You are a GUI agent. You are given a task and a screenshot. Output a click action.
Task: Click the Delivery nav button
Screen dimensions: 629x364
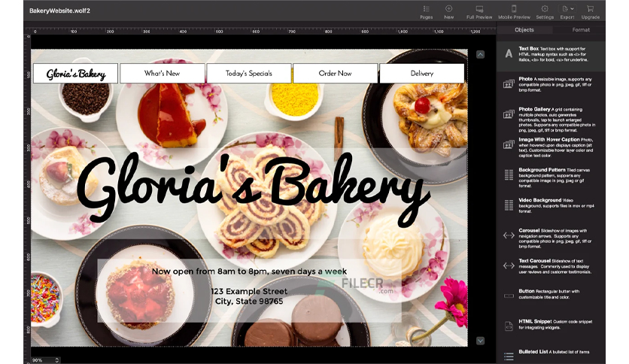(x=422, y=74)
